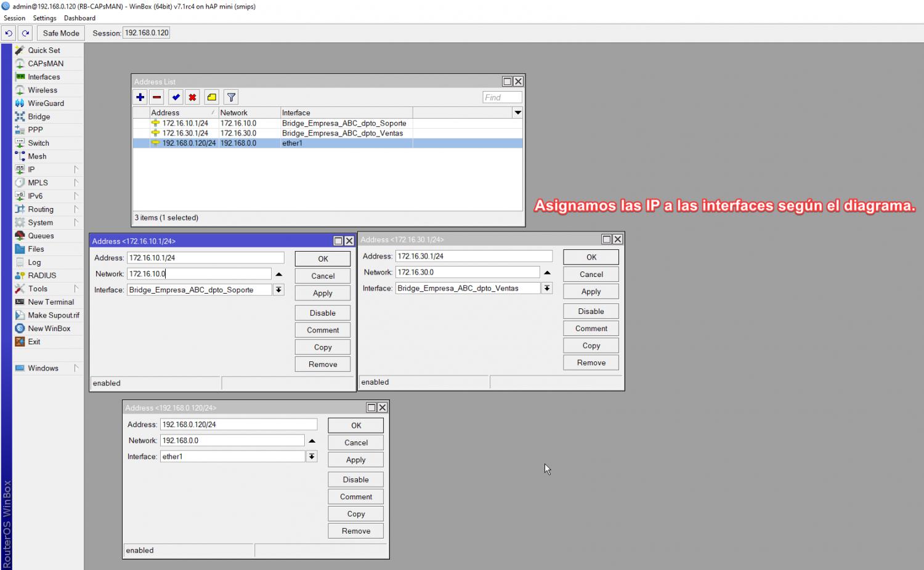924x570 pixels.
Task: Click the yellow Comment note icon
Action: point(212,97)
